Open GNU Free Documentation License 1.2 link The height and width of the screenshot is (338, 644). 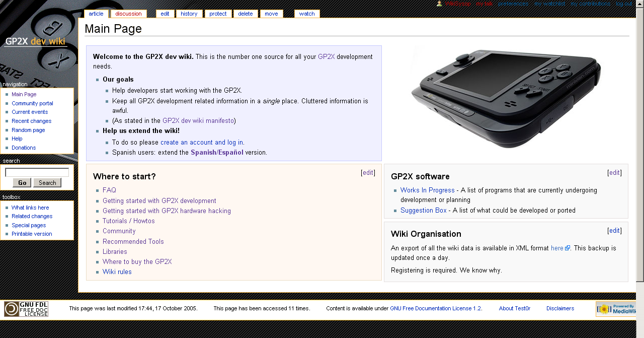click(x=436, y=308)
